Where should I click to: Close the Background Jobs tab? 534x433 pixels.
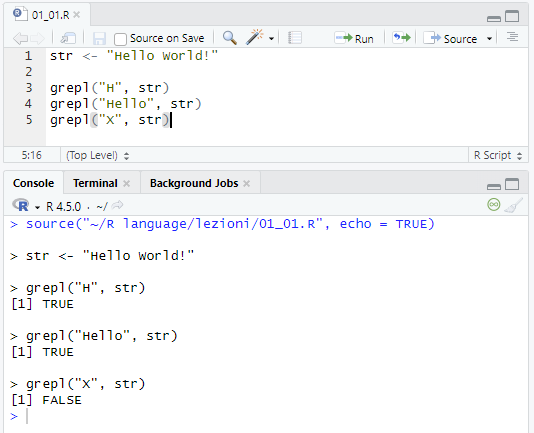point(247,184)
